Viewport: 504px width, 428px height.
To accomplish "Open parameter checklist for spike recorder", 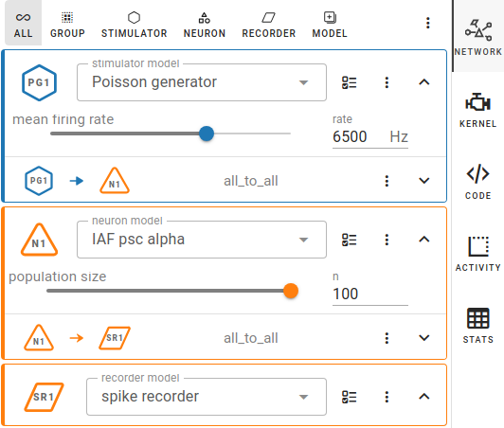I will (x=349, y=397).
